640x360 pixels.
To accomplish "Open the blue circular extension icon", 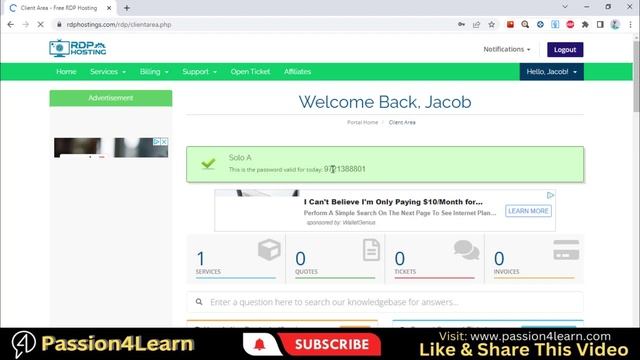I will click(540, 24).
